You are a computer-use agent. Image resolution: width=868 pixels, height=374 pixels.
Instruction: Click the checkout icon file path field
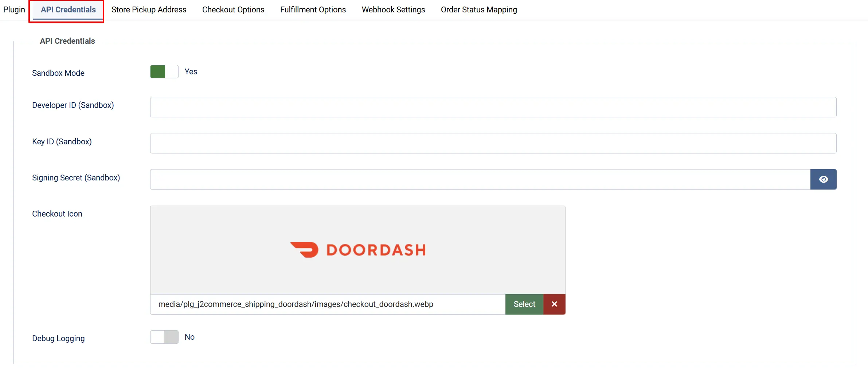(x=328, y=304)
